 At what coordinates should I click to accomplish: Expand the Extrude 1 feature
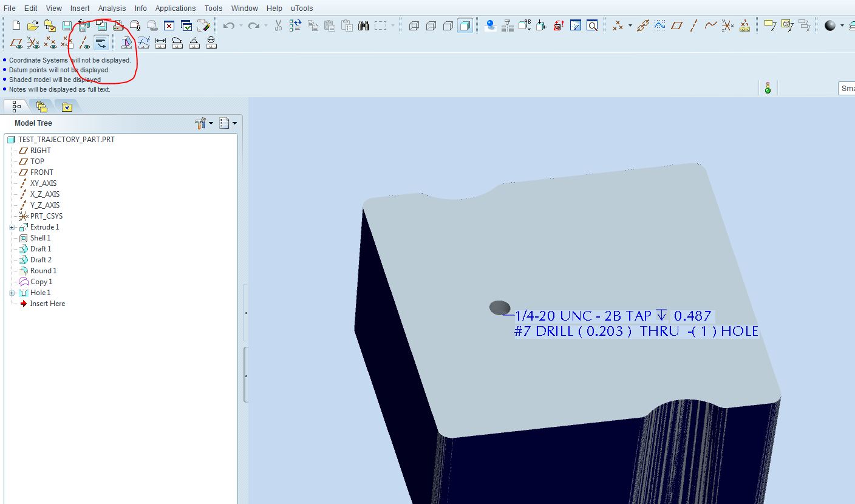[12, 227]
